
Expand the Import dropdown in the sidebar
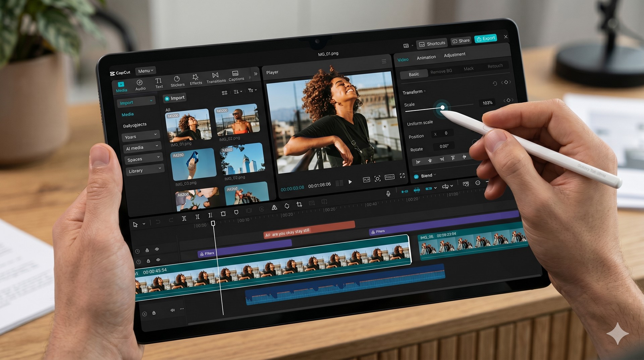(136, 102)
